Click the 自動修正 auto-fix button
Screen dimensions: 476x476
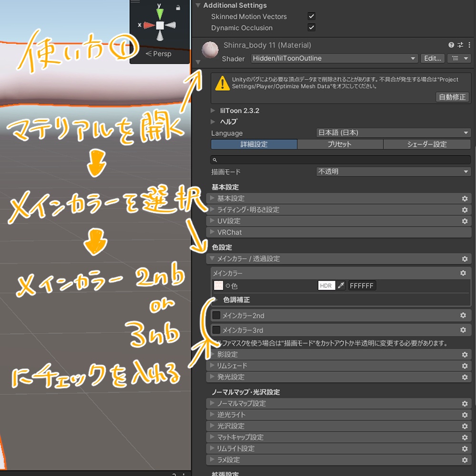[x=452, y=97]
